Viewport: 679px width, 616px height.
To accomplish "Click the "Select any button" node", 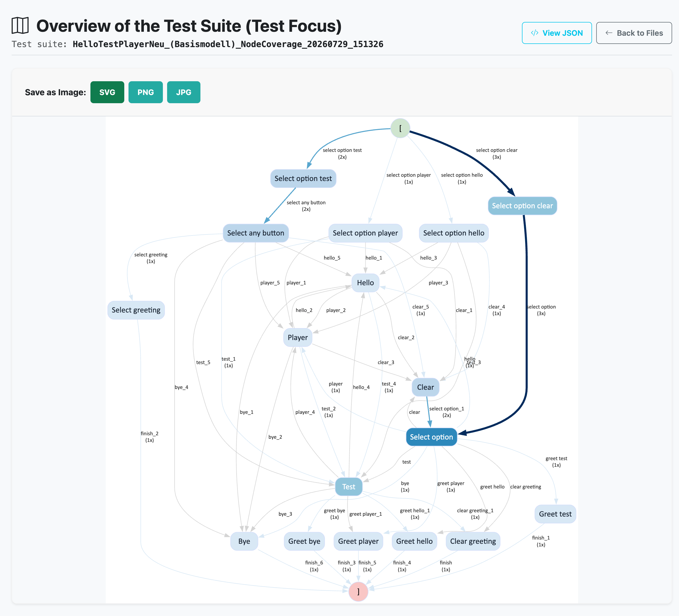I will click(x=256, y=233).
